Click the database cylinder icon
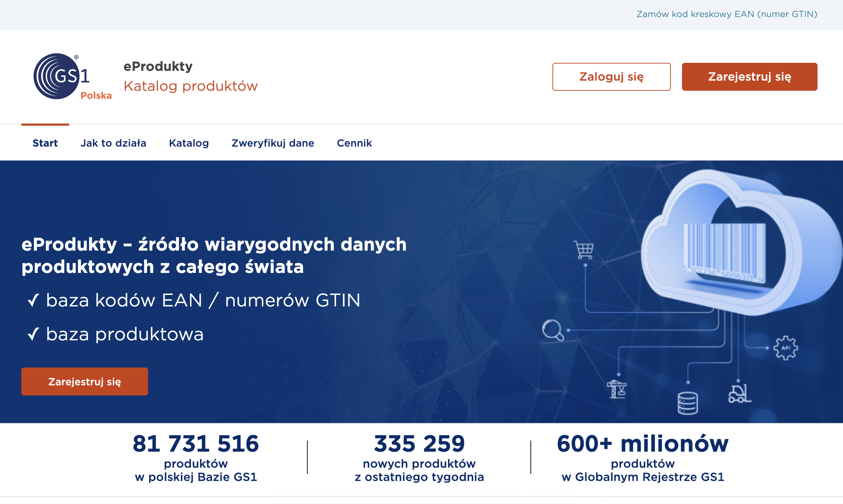 (688, 403)
